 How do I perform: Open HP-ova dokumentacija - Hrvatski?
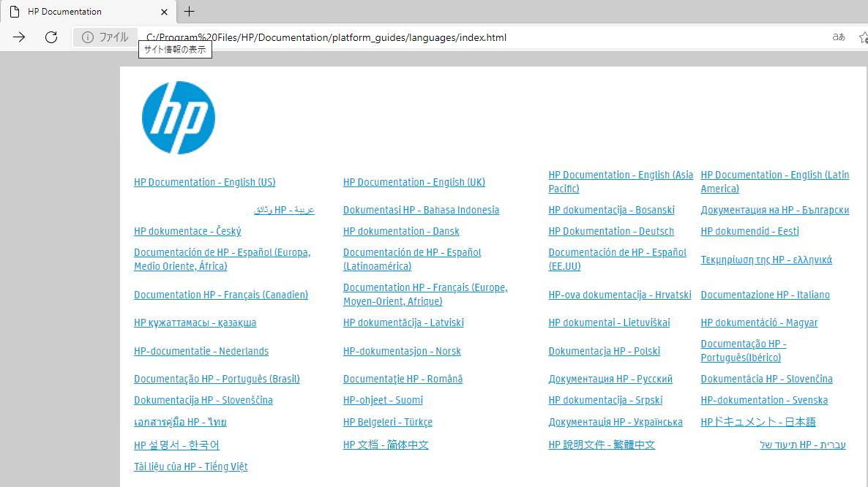(x=620, y=295)
